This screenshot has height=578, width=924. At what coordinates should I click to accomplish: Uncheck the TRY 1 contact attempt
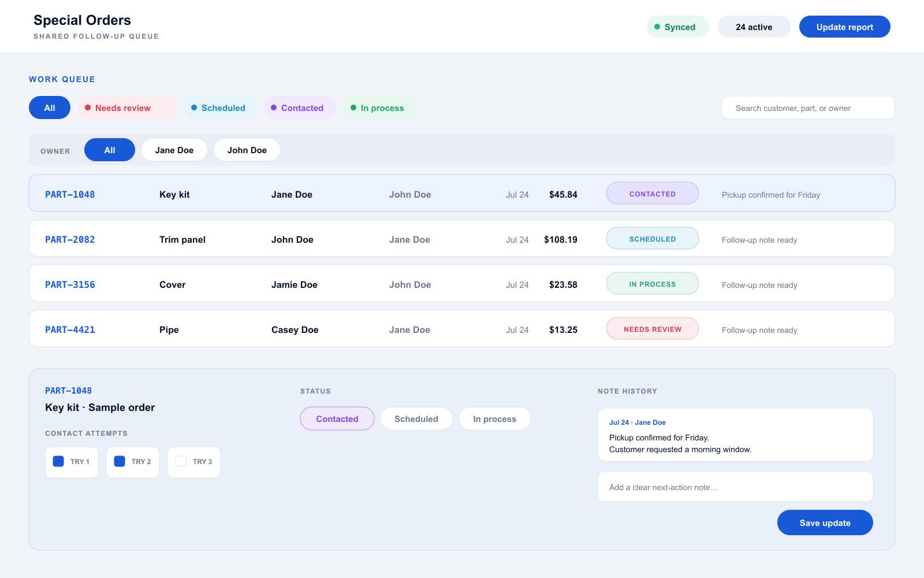pyautogui.click(x=58, y=461)
